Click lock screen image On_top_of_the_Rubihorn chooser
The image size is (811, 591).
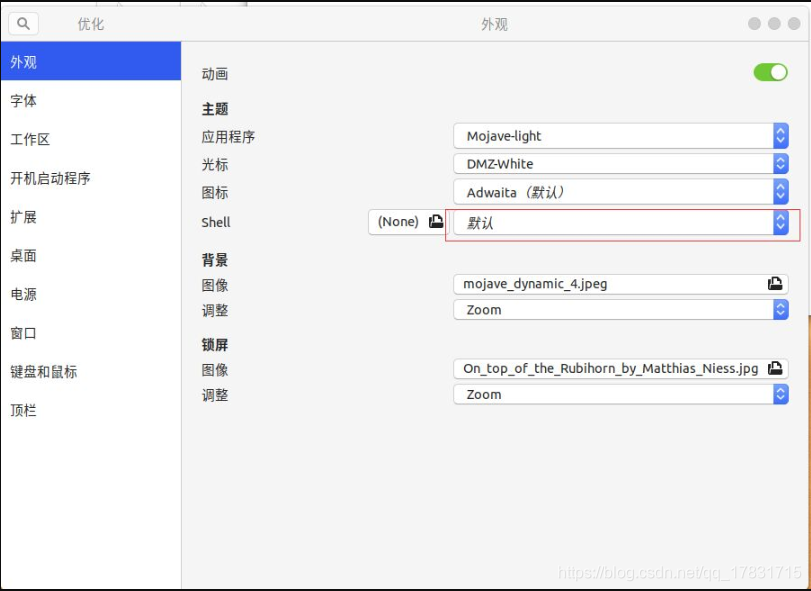point(621,369)
